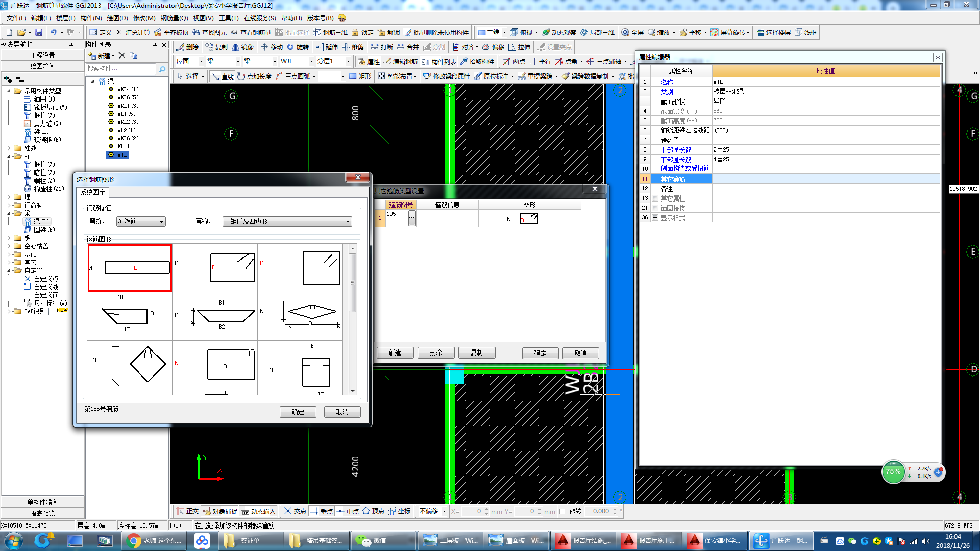Open 局部三维 partial 3D view

pyautogui.click(x=597, y=32)
